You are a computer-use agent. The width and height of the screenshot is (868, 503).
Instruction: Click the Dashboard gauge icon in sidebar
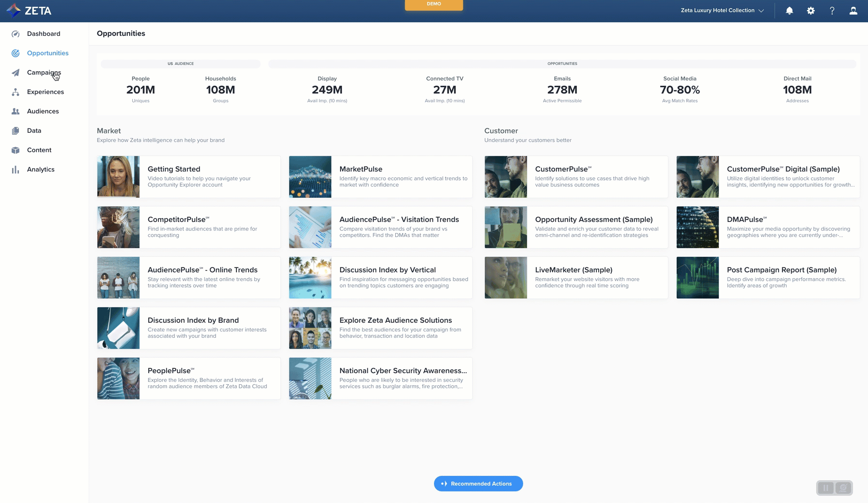(15, 34)
